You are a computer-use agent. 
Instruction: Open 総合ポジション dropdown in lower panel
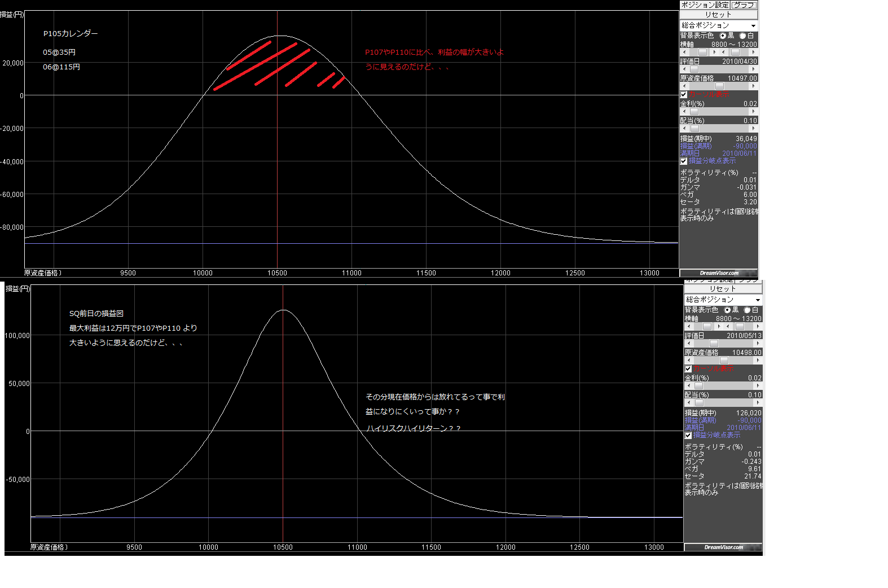(758, 300)
